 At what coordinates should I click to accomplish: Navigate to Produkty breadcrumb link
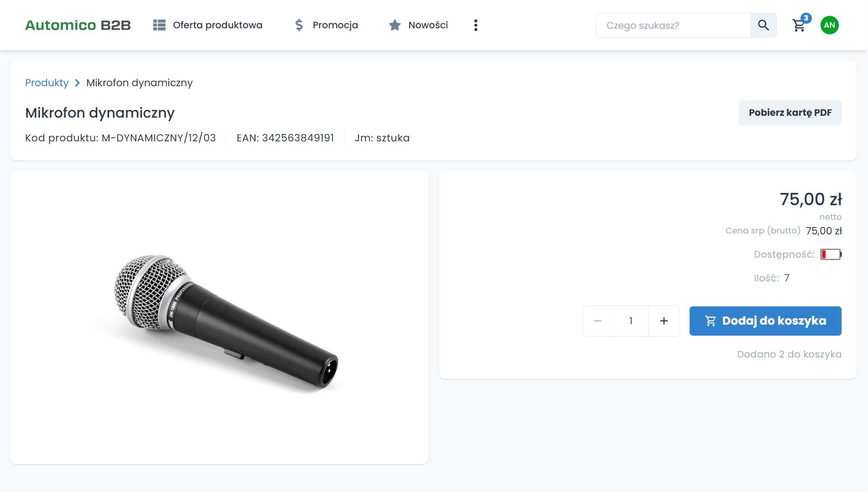(47, 83)
